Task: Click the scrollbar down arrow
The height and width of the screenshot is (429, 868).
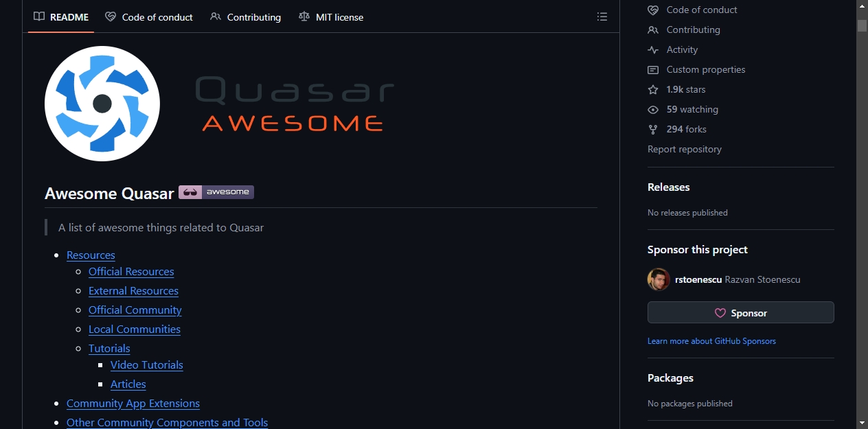Action: (x=862, y=423)
